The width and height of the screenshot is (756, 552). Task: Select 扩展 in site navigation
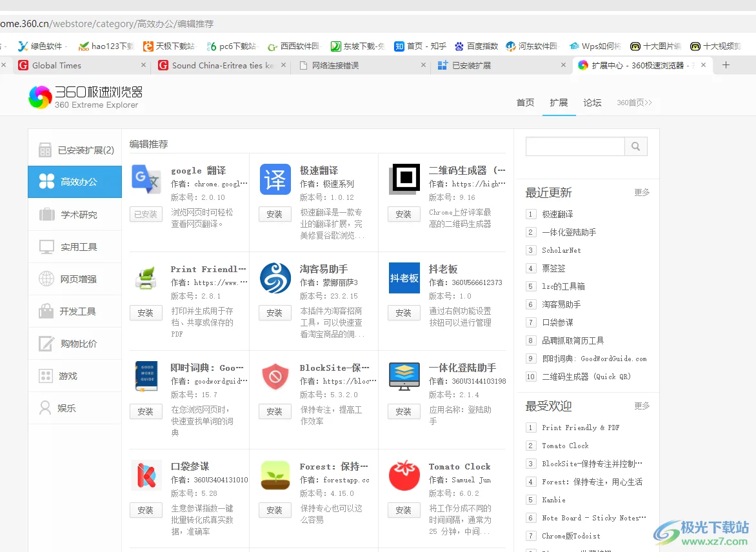(559, 103)
